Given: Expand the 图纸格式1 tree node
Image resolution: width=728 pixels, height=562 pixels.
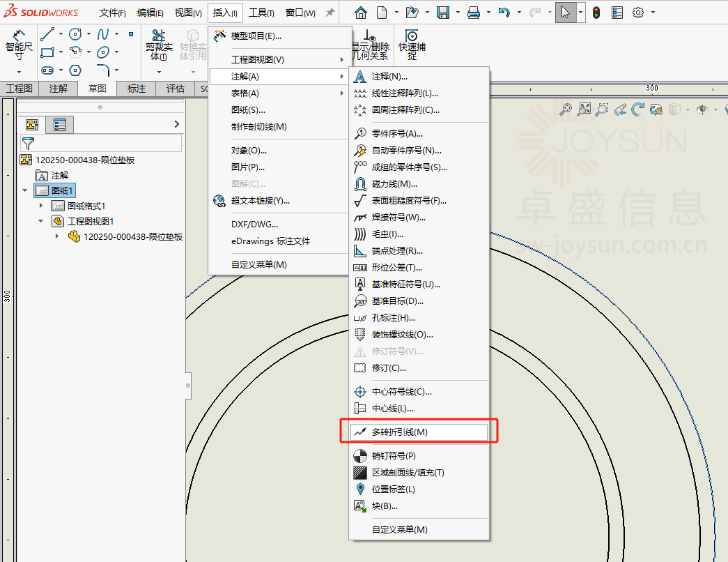Looking at the screenshot, I should pyautogui.click(x=41, y=206).
